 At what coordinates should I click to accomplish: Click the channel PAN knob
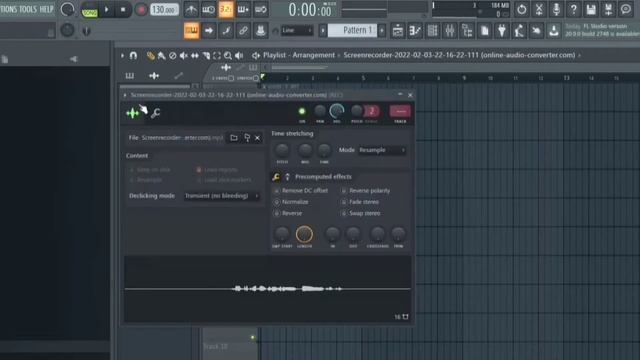coord(320,111)
